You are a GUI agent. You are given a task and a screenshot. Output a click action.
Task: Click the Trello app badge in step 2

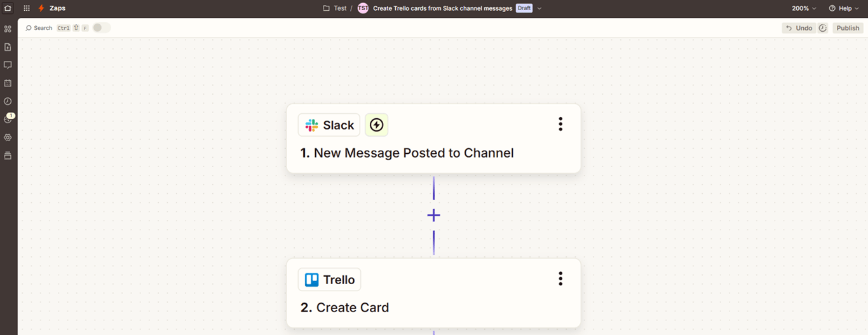click(x=329, y=280)
